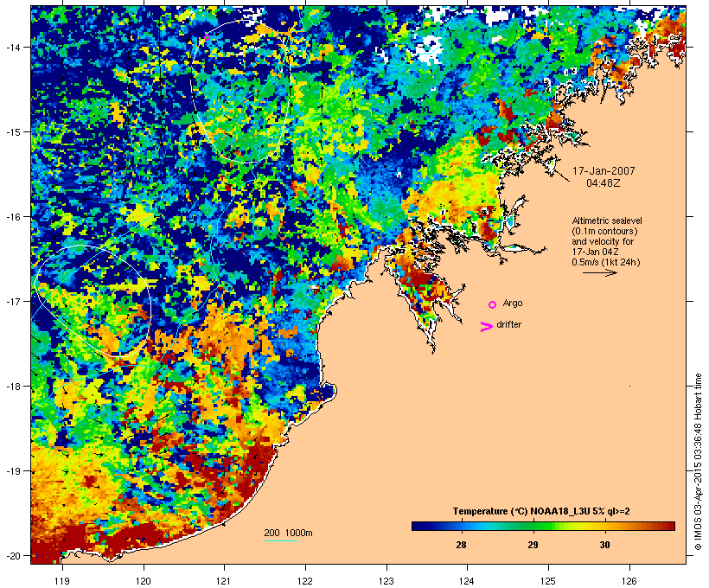Click the '126' longitude axis label
Screen dimensions: 709x588
[629, 581]
